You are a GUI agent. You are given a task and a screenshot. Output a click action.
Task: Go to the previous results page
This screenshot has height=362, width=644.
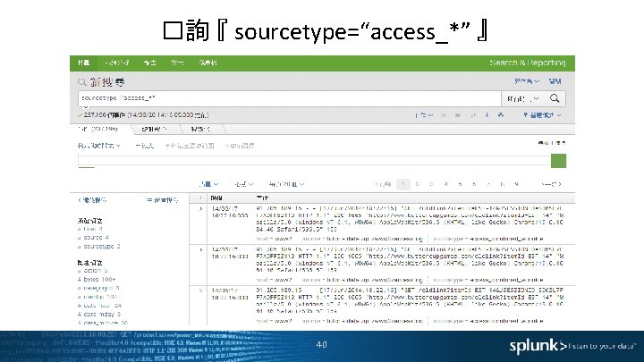383,184
